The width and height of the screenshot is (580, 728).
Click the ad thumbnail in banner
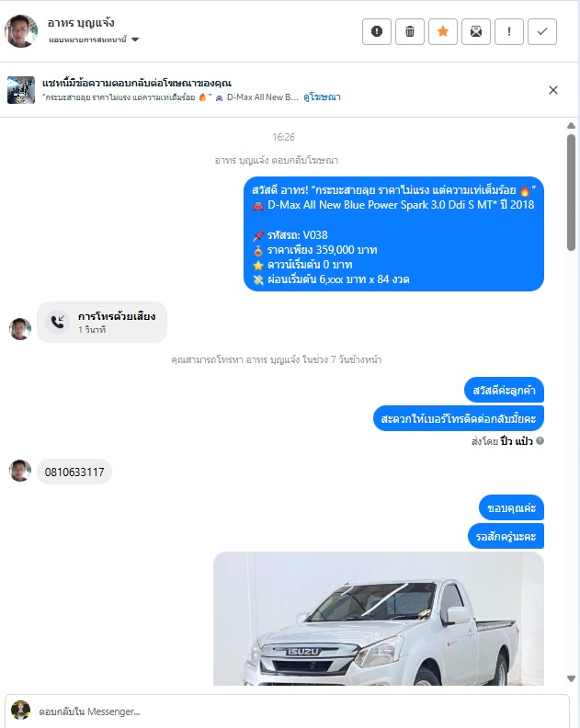(21, 90)
